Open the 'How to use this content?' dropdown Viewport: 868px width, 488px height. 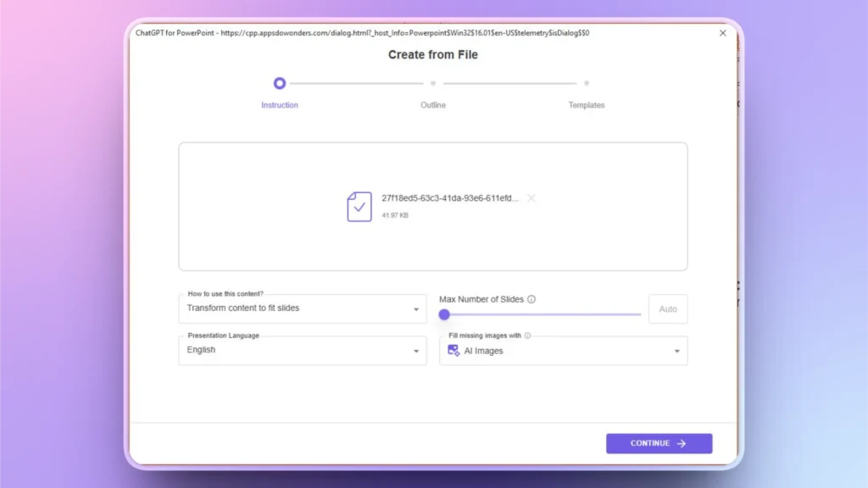(302, 308)
